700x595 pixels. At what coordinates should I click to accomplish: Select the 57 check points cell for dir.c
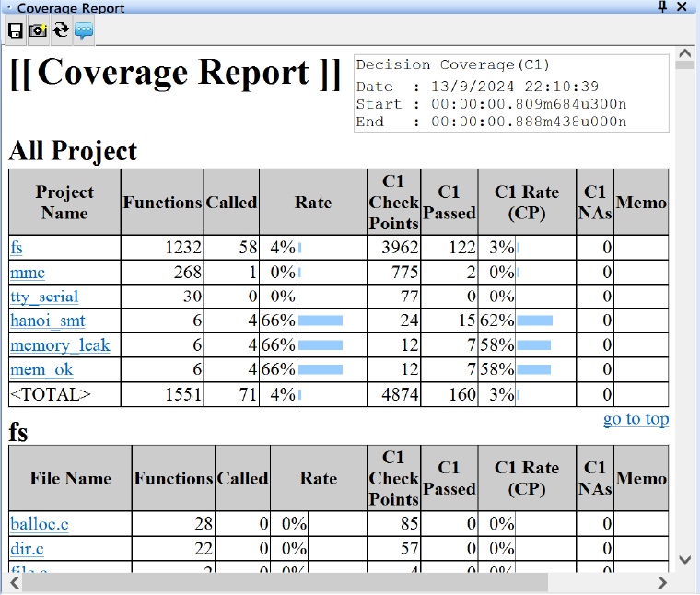394,548
